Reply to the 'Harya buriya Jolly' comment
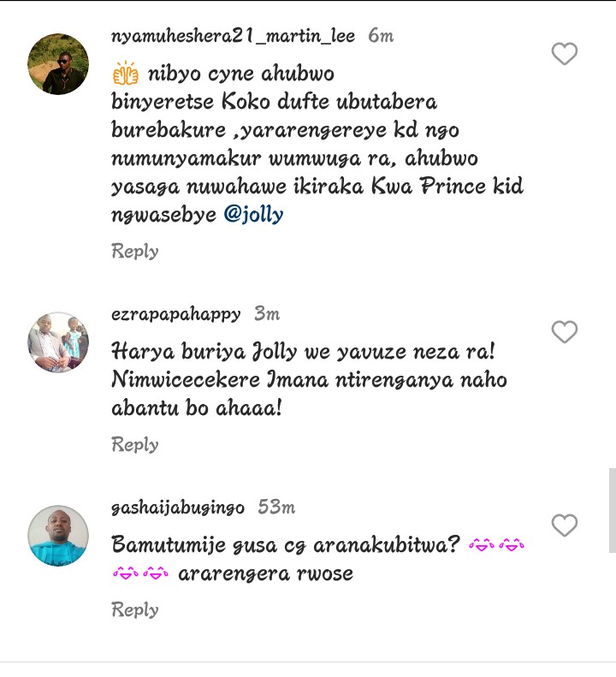This screenshot has height=677, width=616. [x=135, y=445]
